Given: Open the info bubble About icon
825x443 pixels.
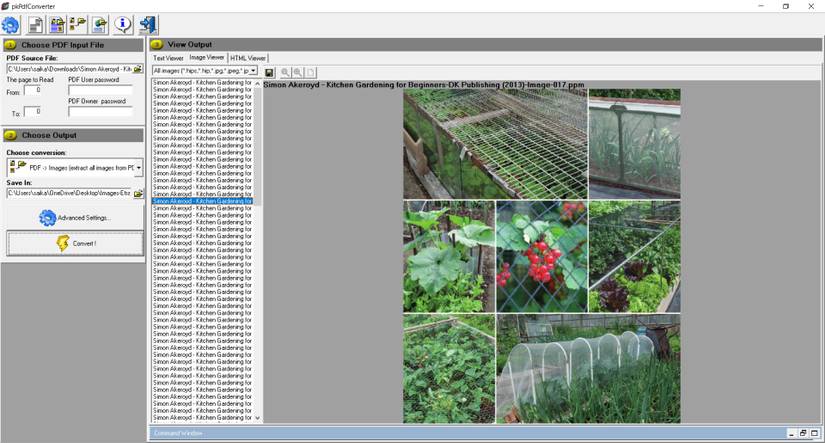Looking at the screenshot, I should tap(123, 25).
